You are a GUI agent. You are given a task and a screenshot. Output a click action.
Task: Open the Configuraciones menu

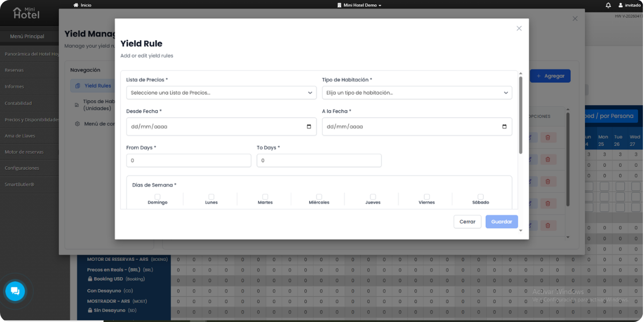coord(30,168)
